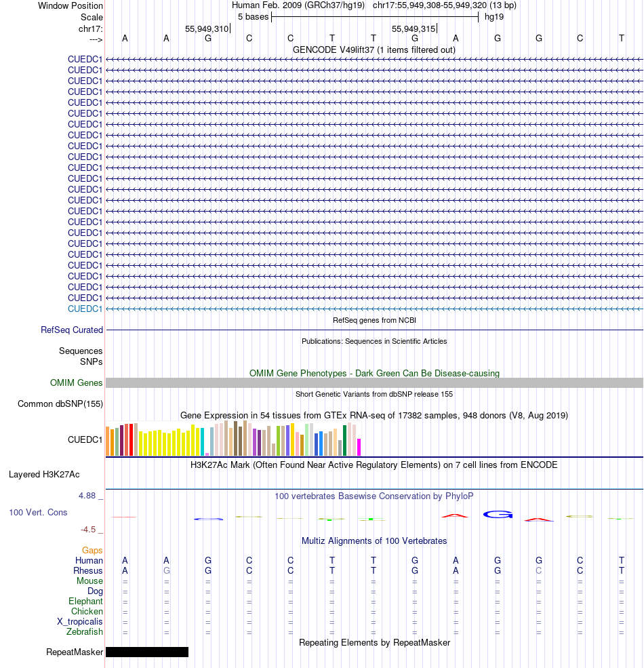Open Multiz Alignments of 100 Vertebrates title
Image resolution: width=644 pixels, height=668 pixels.
click(x=374, y=541)
